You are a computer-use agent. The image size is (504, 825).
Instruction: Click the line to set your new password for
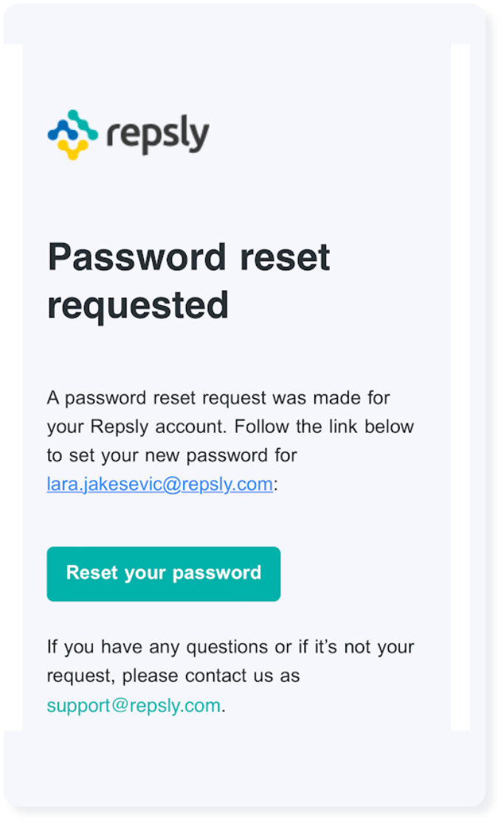click(x=172, y=455)
